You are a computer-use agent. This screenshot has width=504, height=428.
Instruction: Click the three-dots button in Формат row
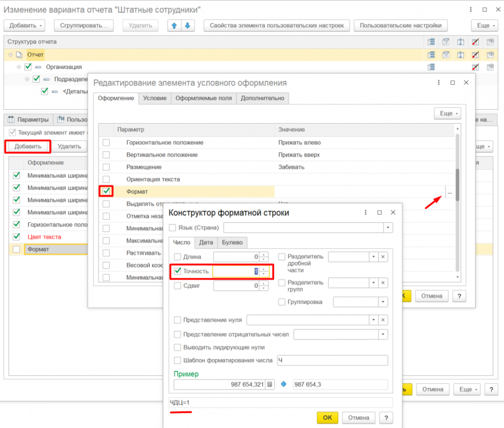450,192
